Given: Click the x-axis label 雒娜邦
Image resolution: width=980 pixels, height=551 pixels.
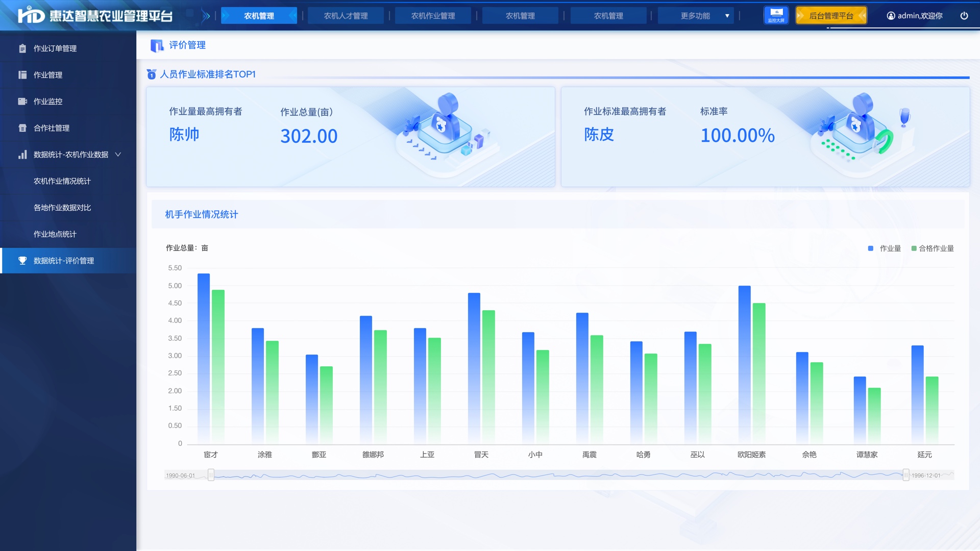Looking at the screenshot, I should pyautogui.click(x=373, y=455).
